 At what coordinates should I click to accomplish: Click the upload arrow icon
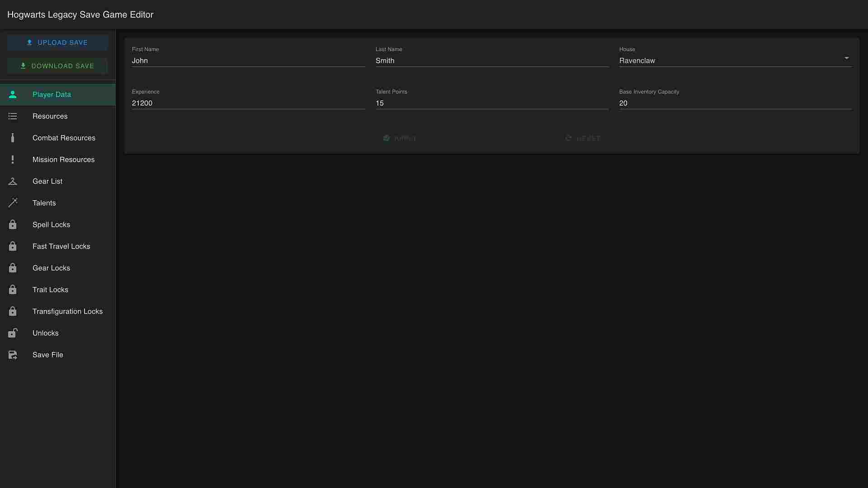(29, 42)
